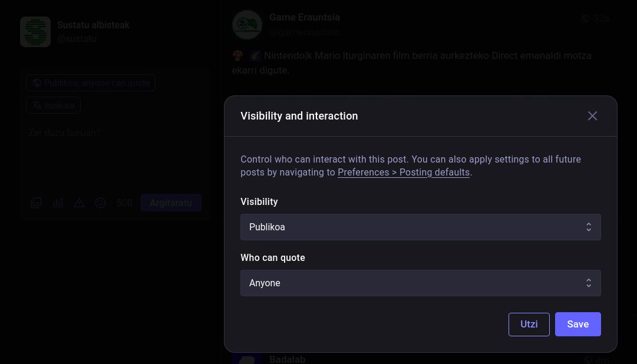Image resolution: width=637 pixels, height=364 pixels.
Task: Add a poll via the chart icon
Action: click(x=58, y=203)
